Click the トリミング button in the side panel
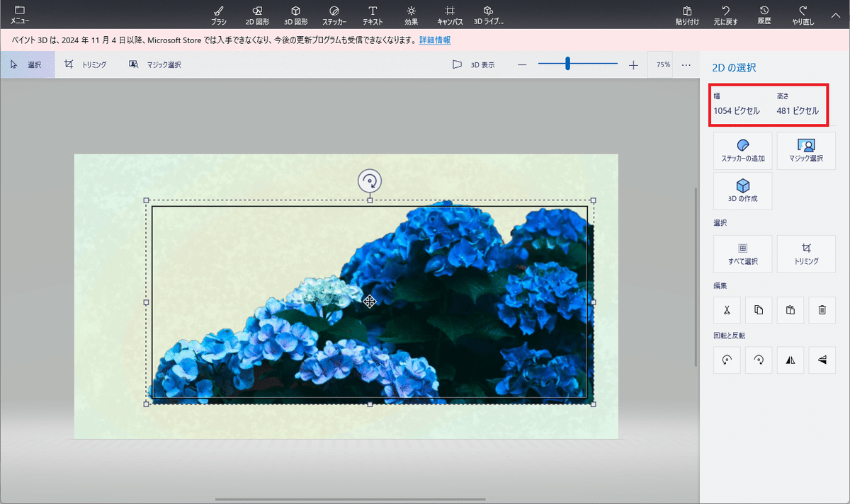850x504 pixels. 806,254
